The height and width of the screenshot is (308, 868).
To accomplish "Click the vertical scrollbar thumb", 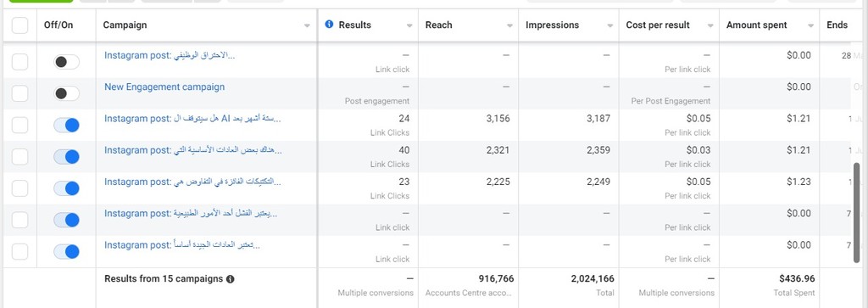I will [857, 212].
